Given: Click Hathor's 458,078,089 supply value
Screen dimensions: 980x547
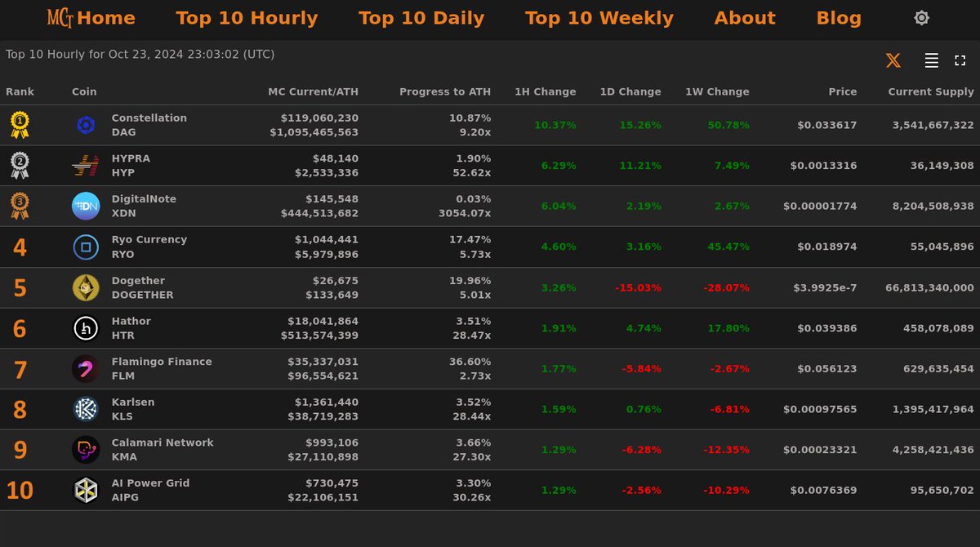Looking at the screenshot, I should [x=937, y=328].
